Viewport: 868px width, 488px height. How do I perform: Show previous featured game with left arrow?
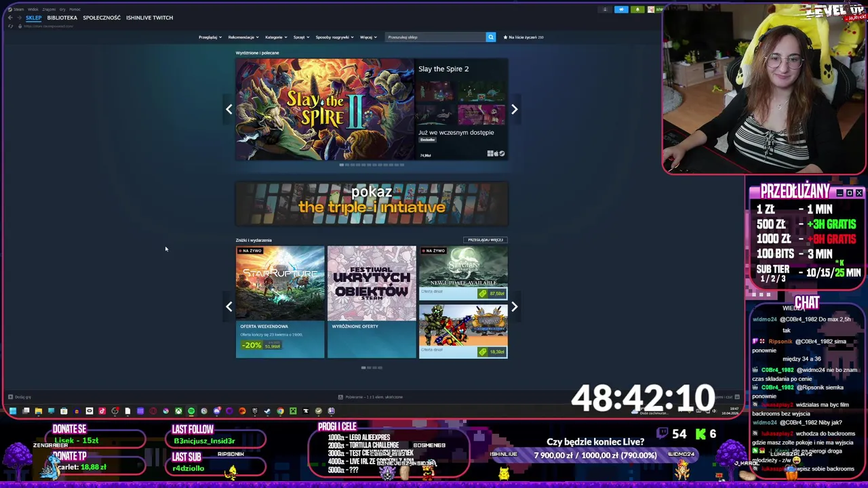[x=229, y=109]
